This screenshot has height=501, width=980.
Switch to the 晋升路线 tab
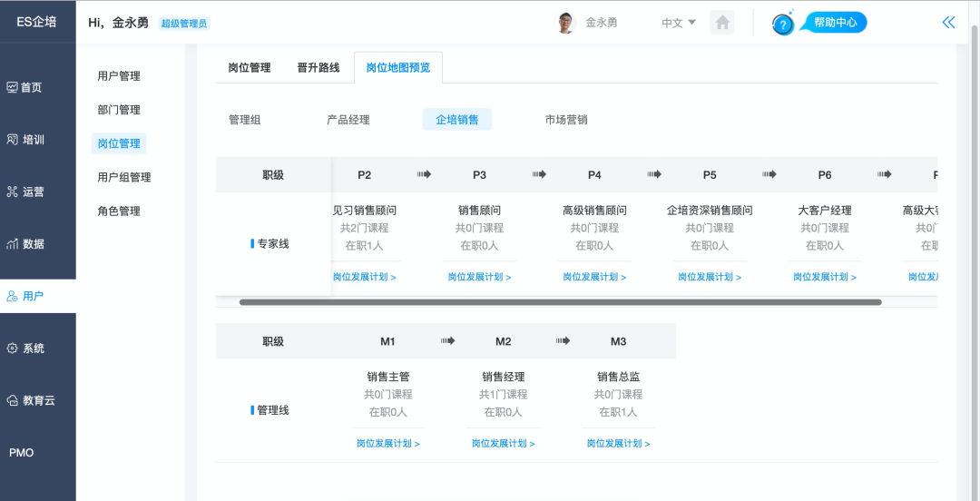(318, 67)
